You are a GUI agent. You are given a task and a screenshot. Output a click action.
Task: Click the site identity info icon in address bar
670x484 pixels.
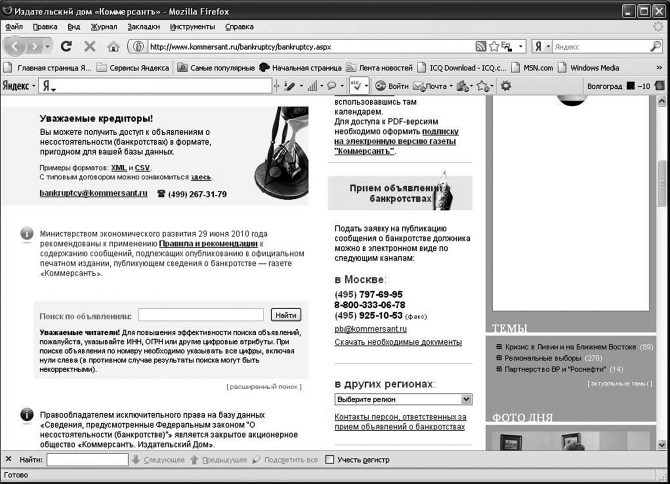[138, 47]
